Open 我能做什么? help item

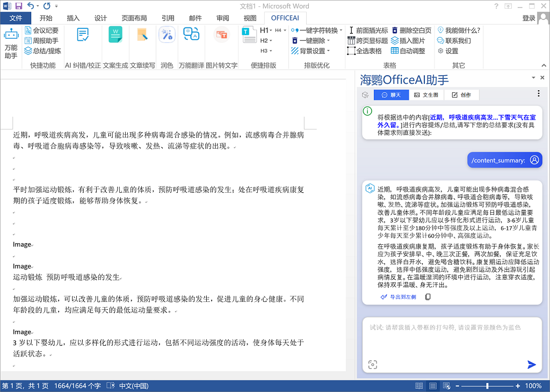point(459,31)
